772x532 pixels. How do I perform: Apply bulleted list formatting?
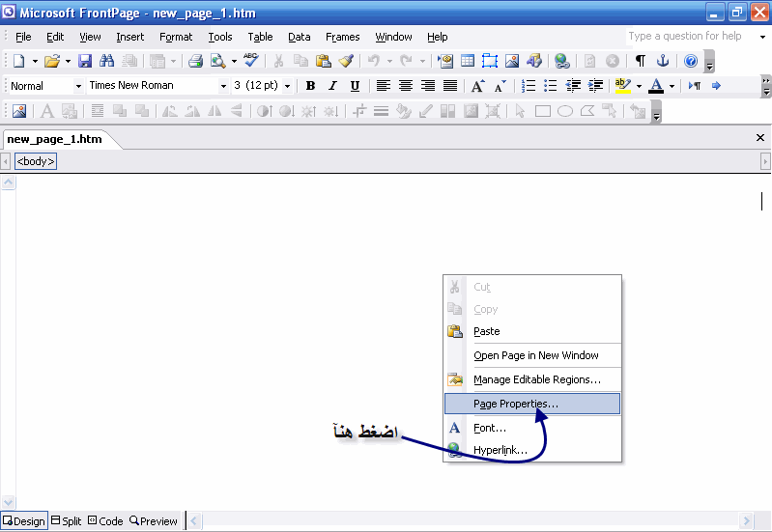tap(551, 86)
